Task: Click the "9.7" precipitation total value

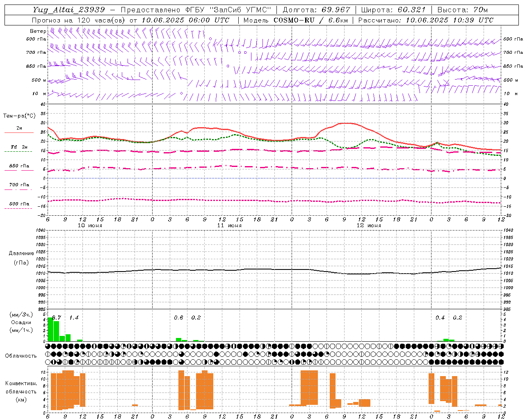Action: point(57,318)
